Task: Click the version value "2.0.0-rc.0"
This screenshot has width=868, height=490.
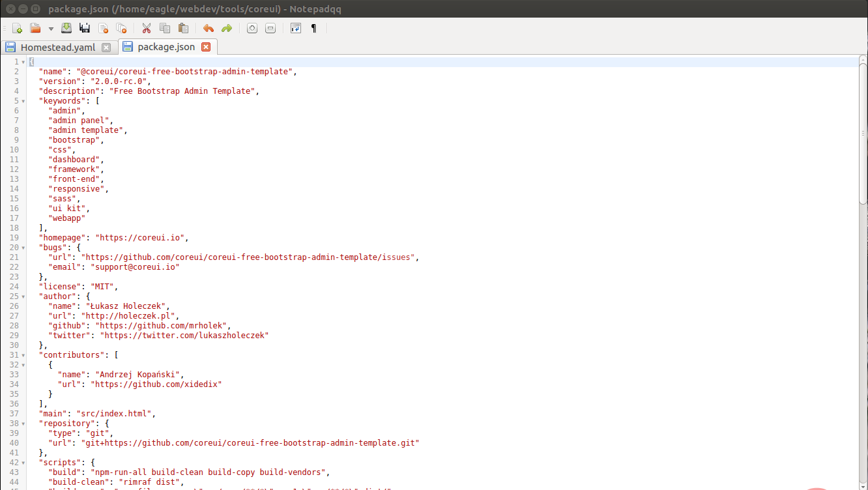Action: click(x=119, y=81)
